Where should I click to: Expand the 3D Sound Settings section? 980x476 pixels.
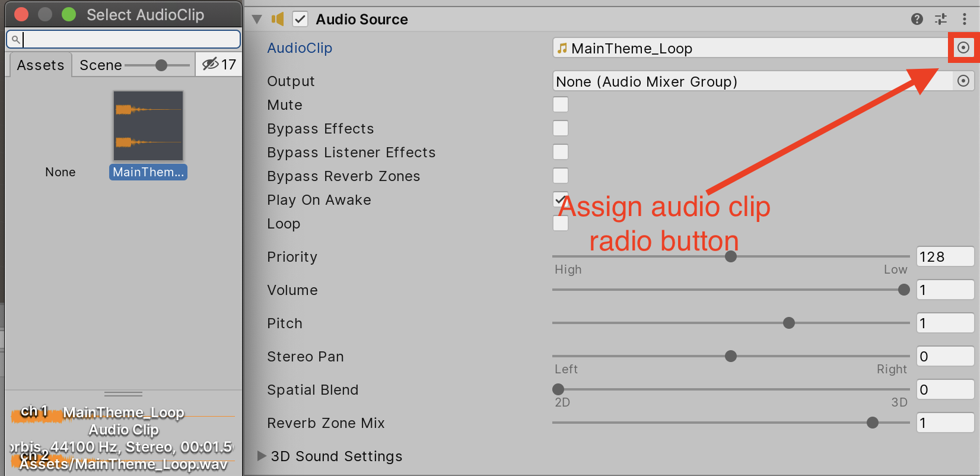point(262,456)
